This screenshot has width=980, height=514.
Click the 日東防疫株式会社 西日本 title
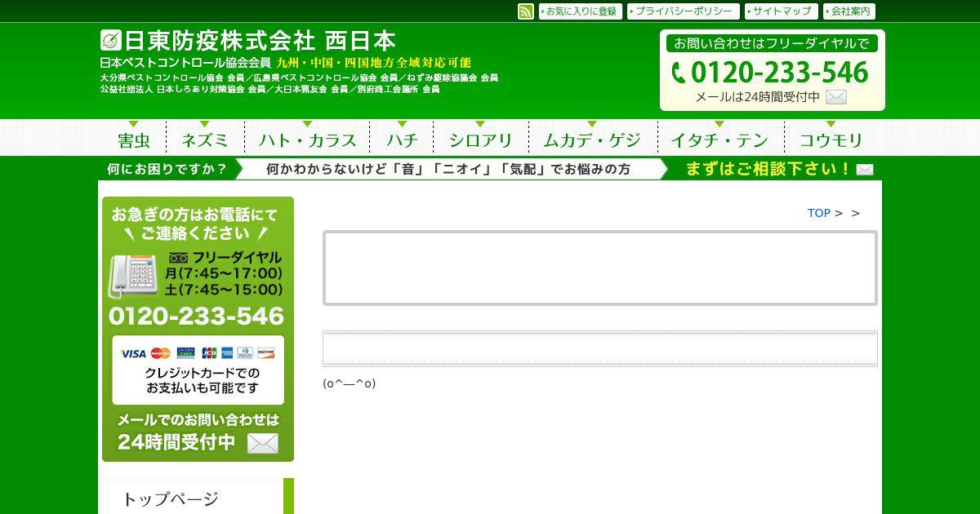260,41
